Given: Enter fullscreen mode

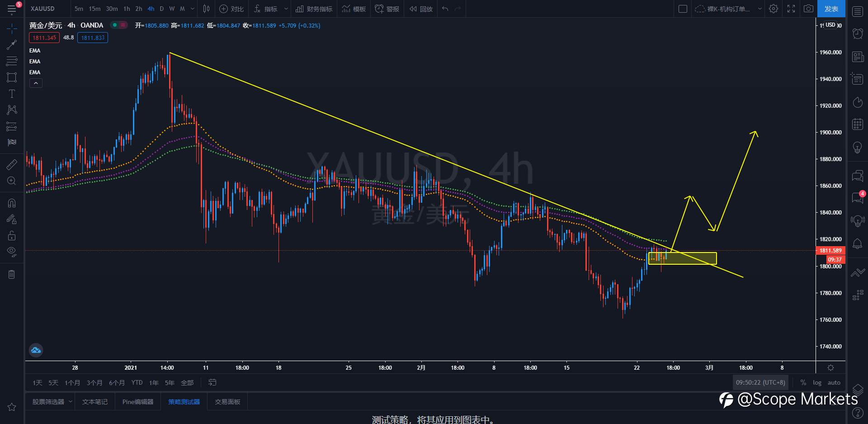Looking at the screenshot, I should point(791,9).
